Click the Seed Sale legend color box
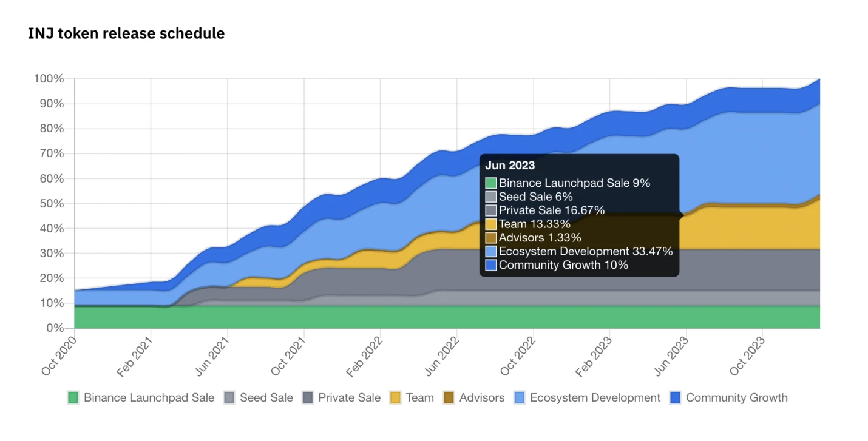This screenshot has width=868, height=441. coord(229,398)
